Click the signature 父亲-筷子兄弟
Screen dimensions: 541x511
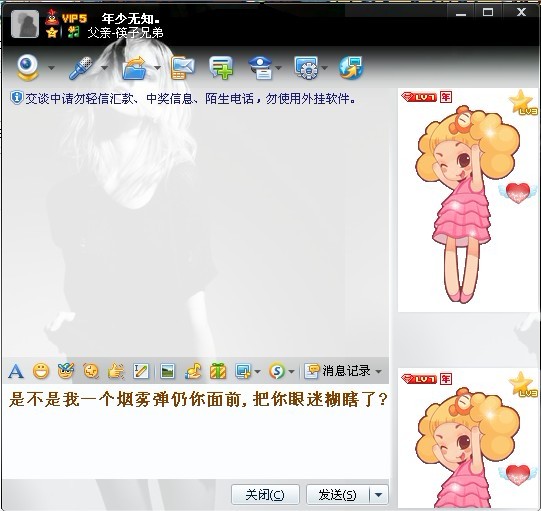(125, 33)
